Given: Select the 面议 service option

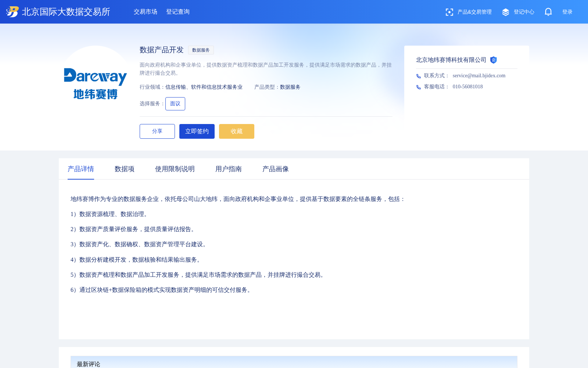Looking at the screenshot, I should [175, 104].
